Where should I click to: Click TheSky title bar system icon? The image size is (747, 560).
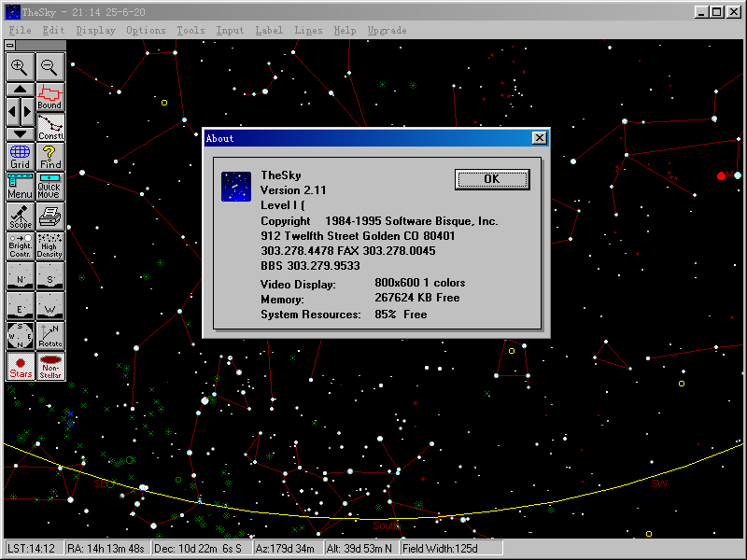click(12, 12)
